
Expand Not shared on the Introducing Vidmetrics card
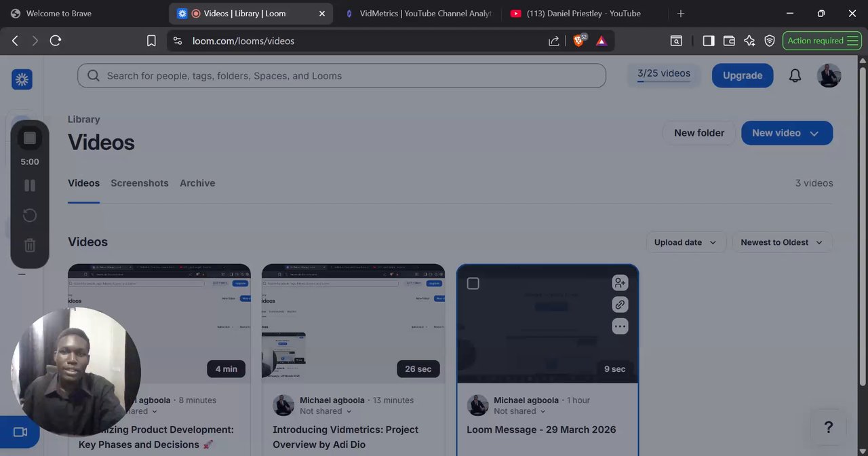pos(326,411)
